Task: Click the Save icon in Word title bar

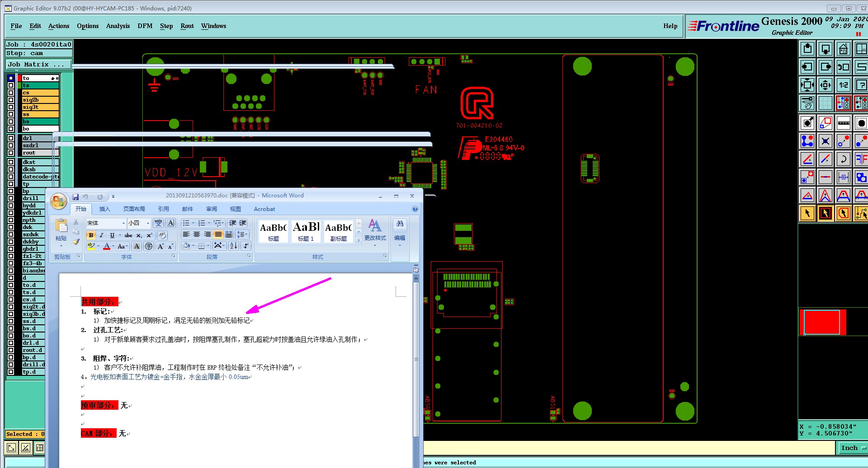Action: (75, 197)
